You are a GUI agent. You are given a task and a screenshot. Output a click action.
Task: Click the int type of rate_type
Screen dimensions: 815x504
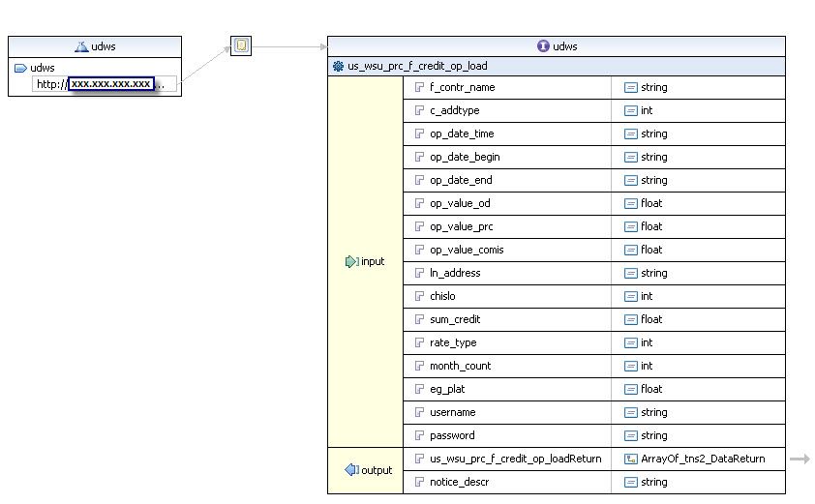(x=647, y=342)
